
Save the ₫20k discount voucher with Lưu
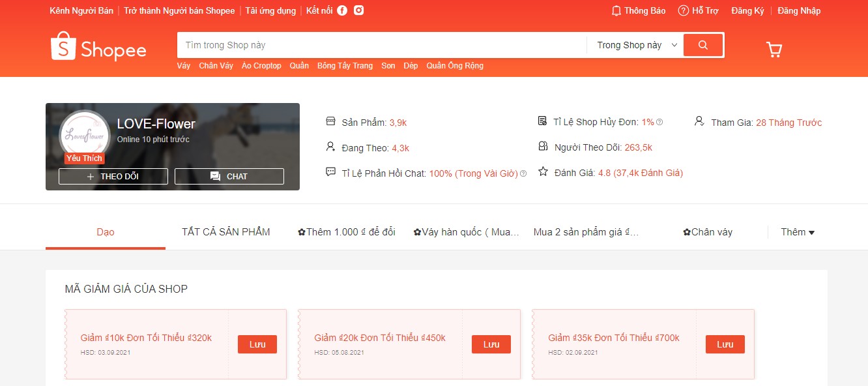pyautogui.click(x=491, y=344)
